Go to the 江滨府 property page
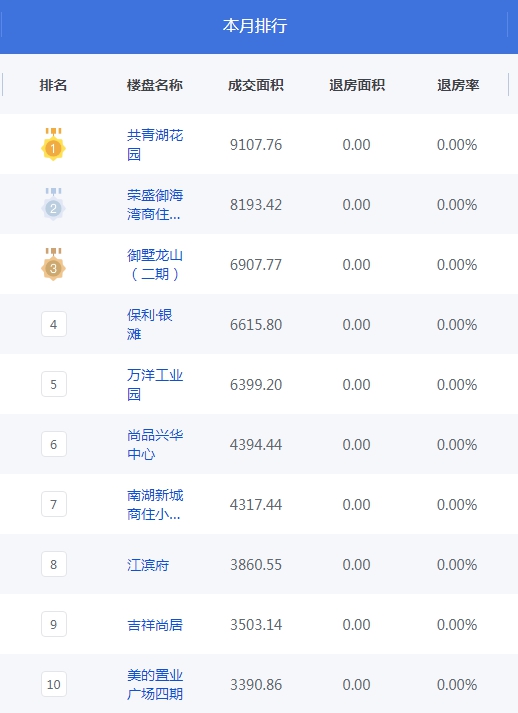The width and height of the screenshot is (518, 713). pyautogui.click(x=148, y=565)
